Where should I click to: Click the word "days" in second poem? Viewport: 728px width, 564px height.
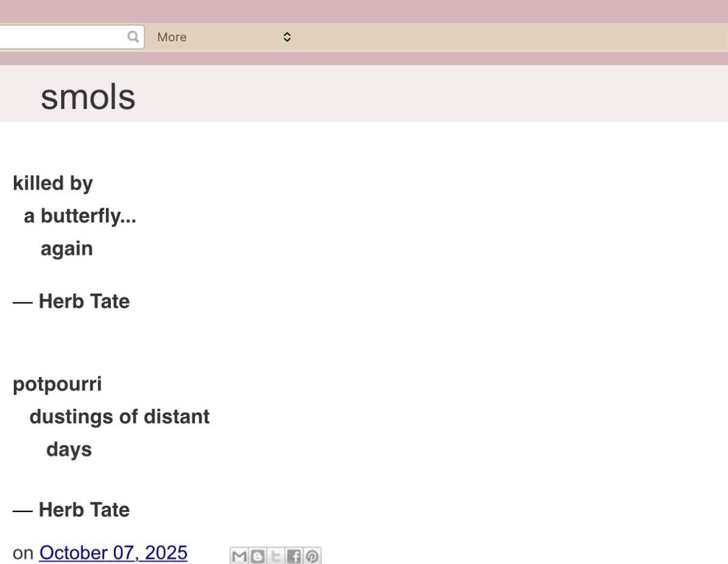click(x=69, y=450)
